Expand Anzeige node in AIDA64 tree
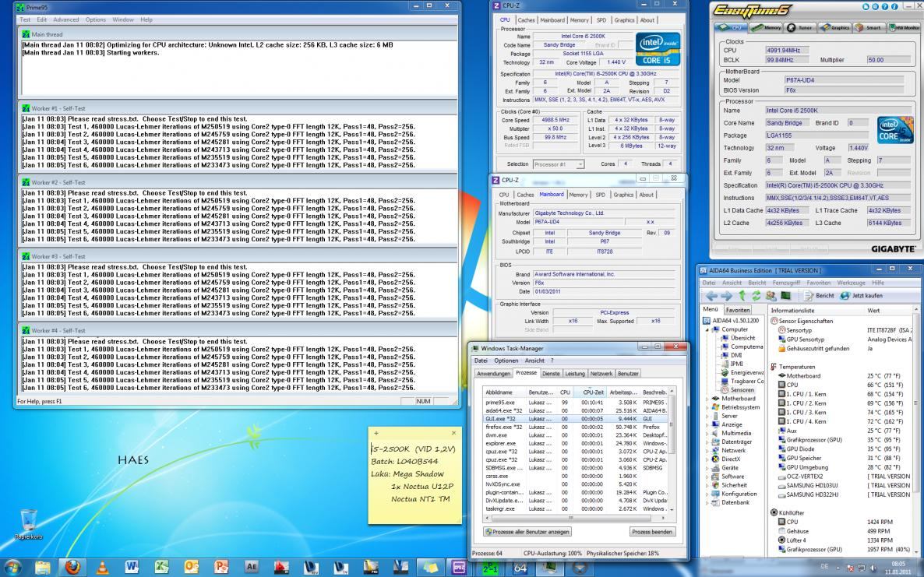The width and height of the screenshot is (924, 577). coord(707,424)
